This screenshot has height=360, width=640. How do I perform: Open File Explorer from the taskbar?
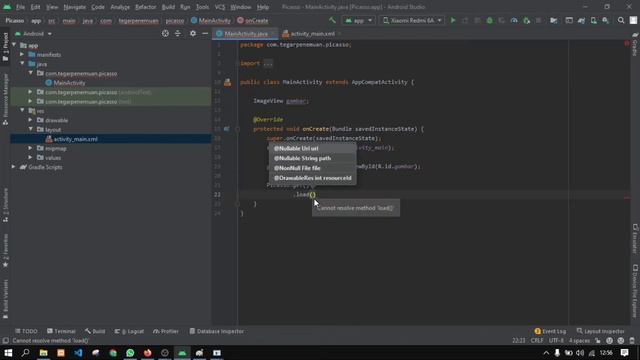[x=44, y=353]
